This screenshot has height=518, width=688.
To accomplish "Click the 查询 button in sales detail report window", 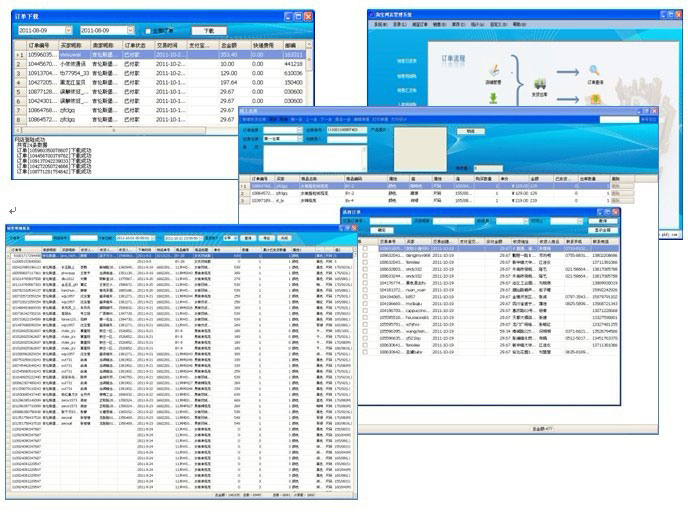I will click(248, 238).
